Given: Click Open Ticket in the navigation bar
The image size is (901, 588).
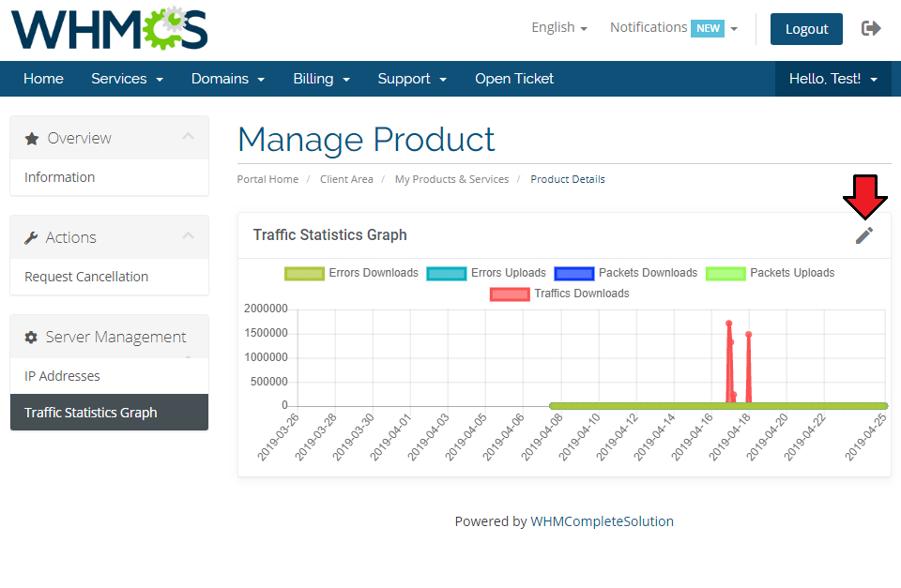Looking at the screenshot, I should (514, 79).
